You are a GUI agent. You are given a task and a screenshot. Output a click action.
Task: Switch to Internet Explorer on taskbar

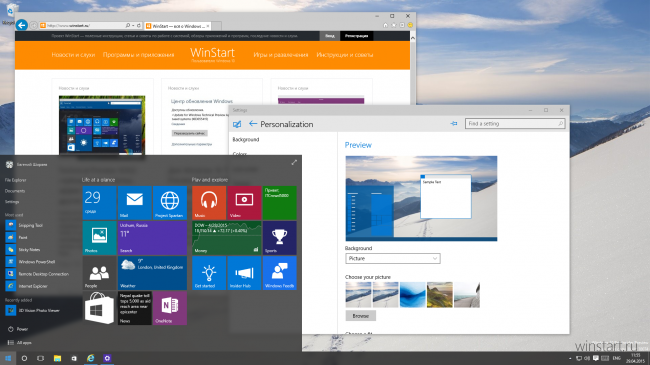click(x=90, y=358)
